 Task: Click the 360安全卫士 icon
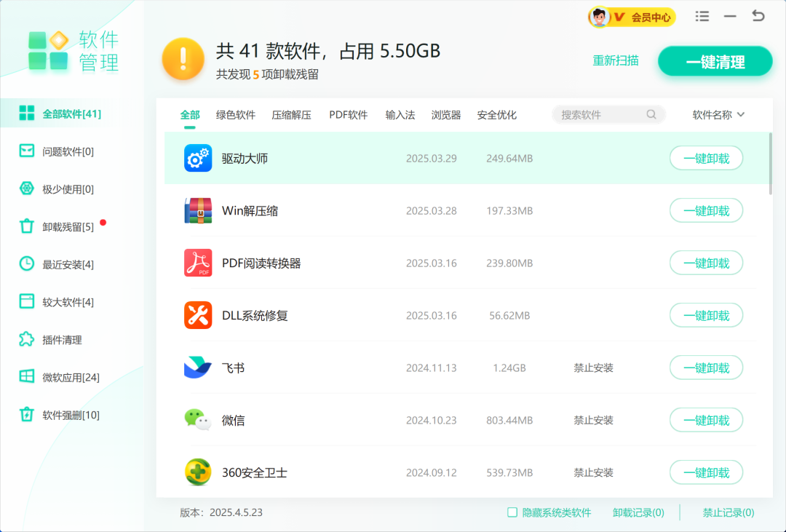click(x=198, y=472)
